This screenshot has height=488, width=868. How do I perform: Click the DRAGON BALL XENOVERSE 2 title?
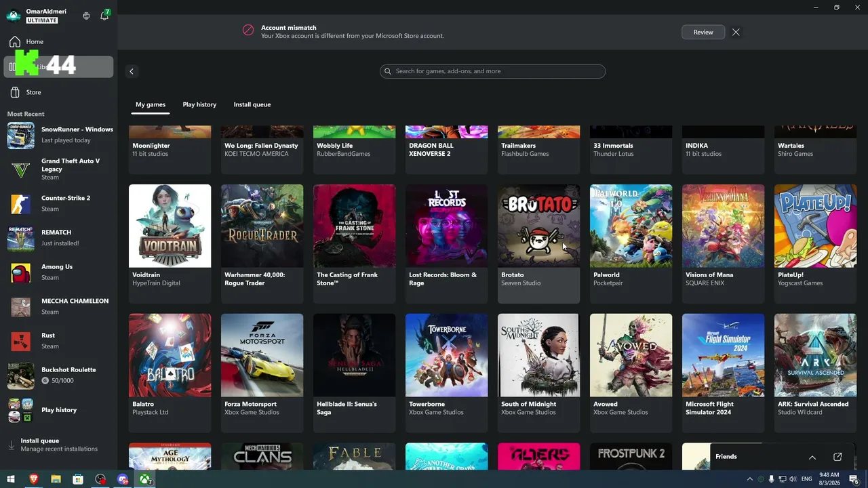click(433, 150)
